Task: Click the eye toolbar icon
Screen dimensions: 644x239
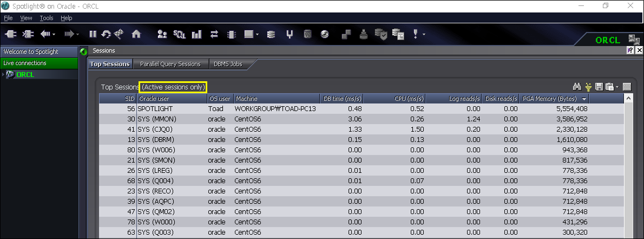Action: coord(325,35)
